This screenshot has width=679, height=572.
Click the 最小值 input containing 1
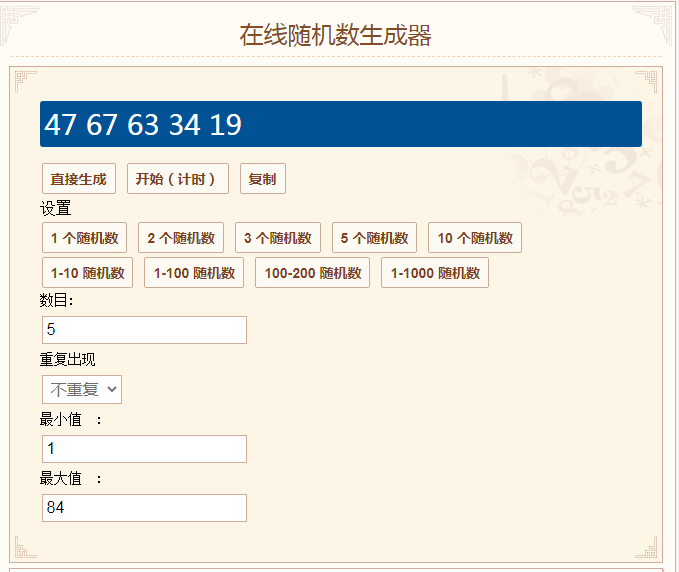click(x=144, y=449)
